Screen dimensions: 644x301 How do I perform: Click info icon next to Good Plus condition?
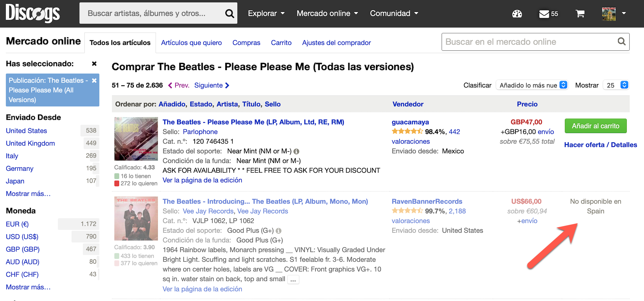click(279, 231)
